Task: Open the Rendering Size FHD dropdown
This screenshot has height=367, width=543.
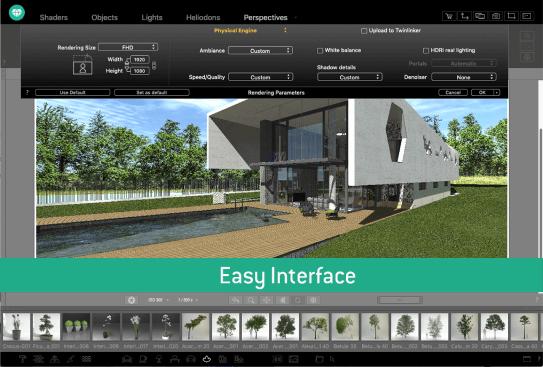Action: coord(128,47)
